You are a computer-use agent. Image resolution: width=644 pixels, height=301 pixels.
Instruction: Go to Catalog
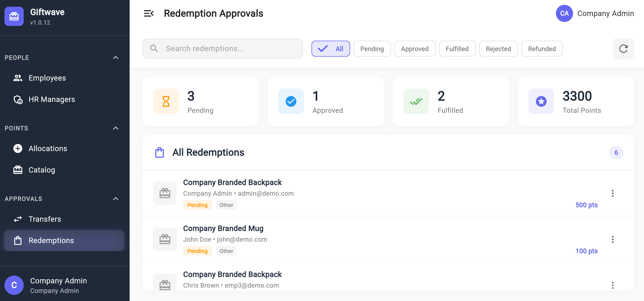64,170
